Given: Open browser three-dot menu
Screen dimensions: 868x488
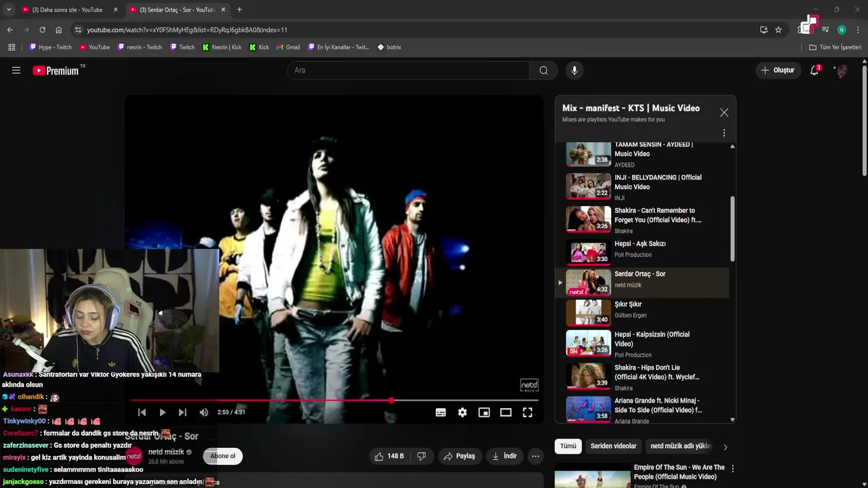Looking at the screenshot, I should click(858, 30).
